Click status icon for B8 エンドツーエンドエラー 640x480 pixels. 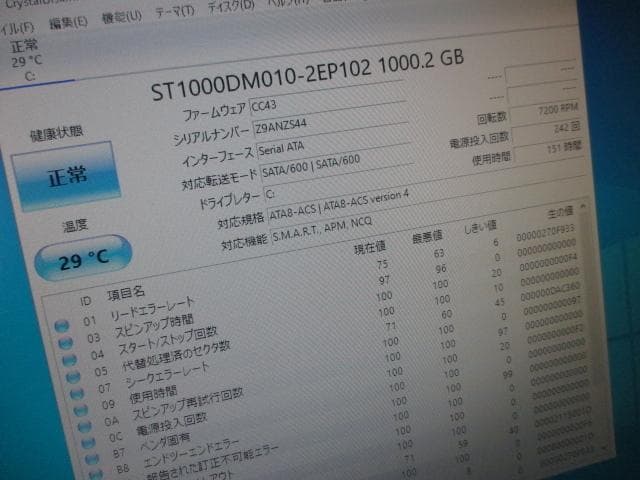point(96,475)
